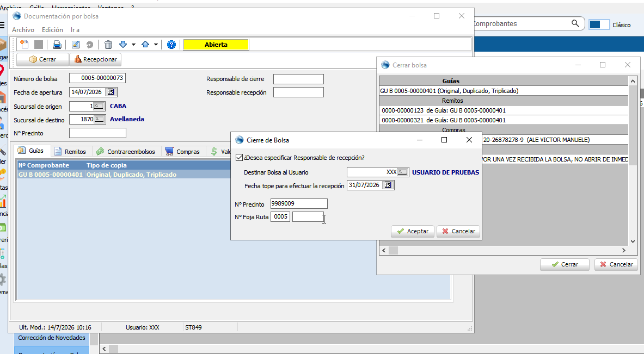Switch to the Compras tab
Image resolution: width=644 pixels, height=354 pixels.
click(x=182, y=151)
